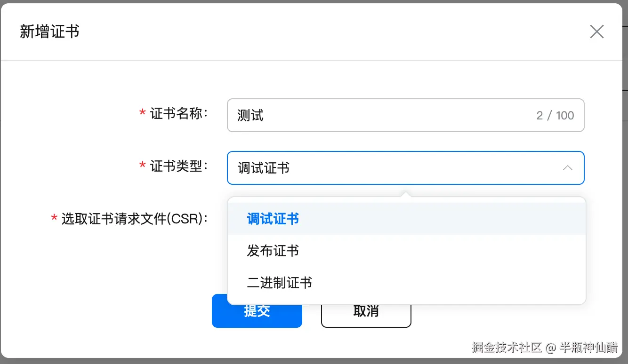Image resolution: width=628 pixels, height=364 pixels.
Task: Click the 证书名称 field label
Action: pos(179,114)
